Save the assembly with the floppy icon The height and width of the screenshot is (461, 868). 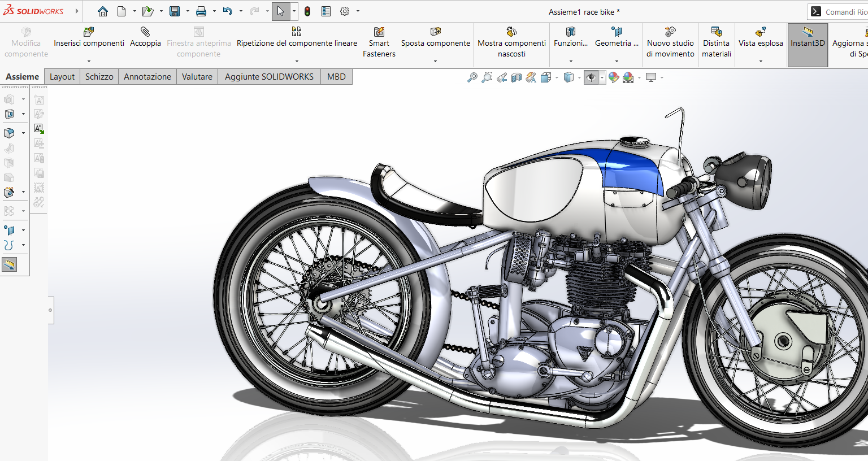tap(175, 11)
